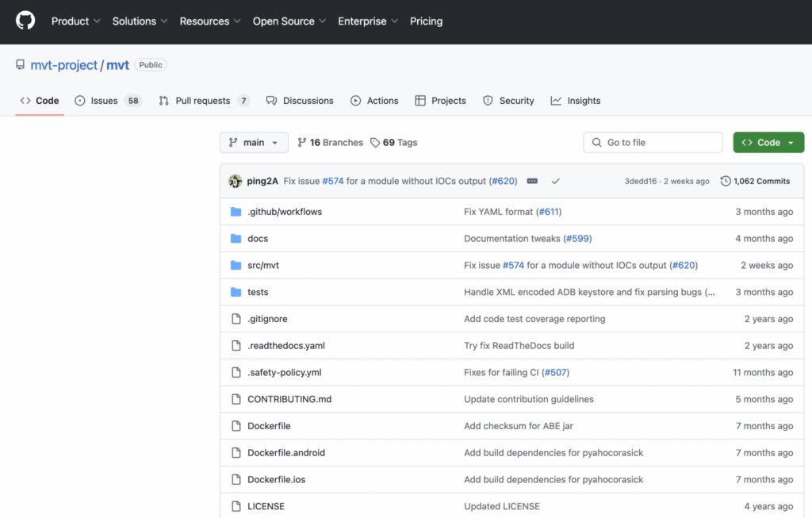Click 'Add checksum for ABE jar' commit message
Screen dimensions: 812x518
(x=519, y=426)
